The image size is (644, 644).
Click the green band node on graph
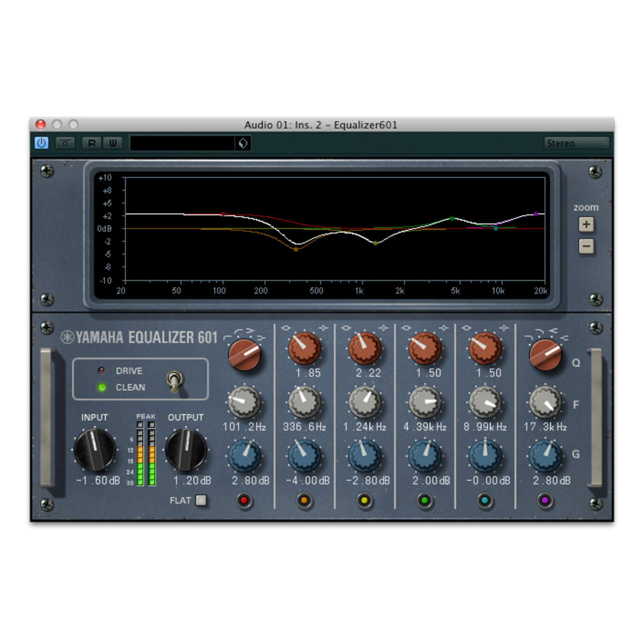[x=452, y=218]
